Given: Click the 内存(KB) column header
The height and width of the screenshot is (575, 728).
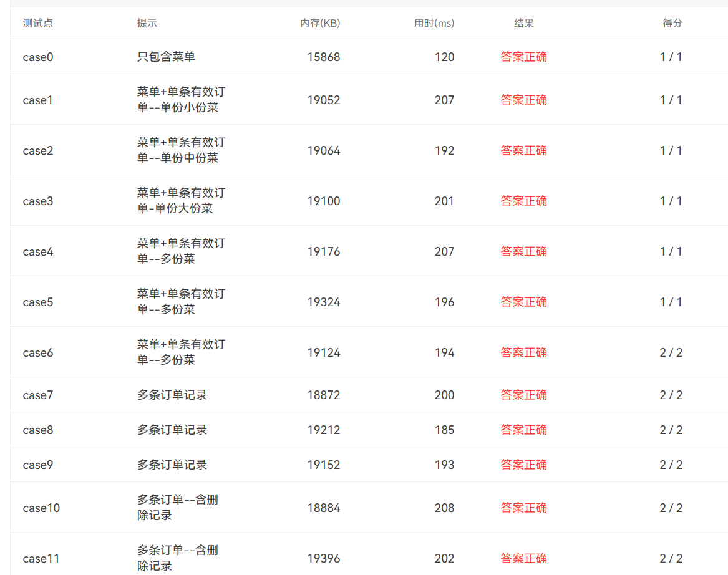Looking at the screenshot, I should pos(320,23).
